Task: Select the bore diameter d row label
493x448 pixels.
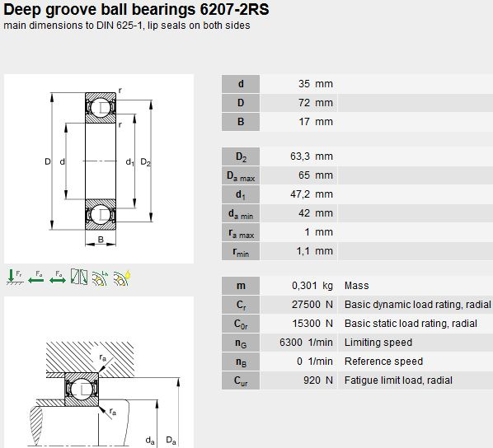Action: tap(241, 84)
